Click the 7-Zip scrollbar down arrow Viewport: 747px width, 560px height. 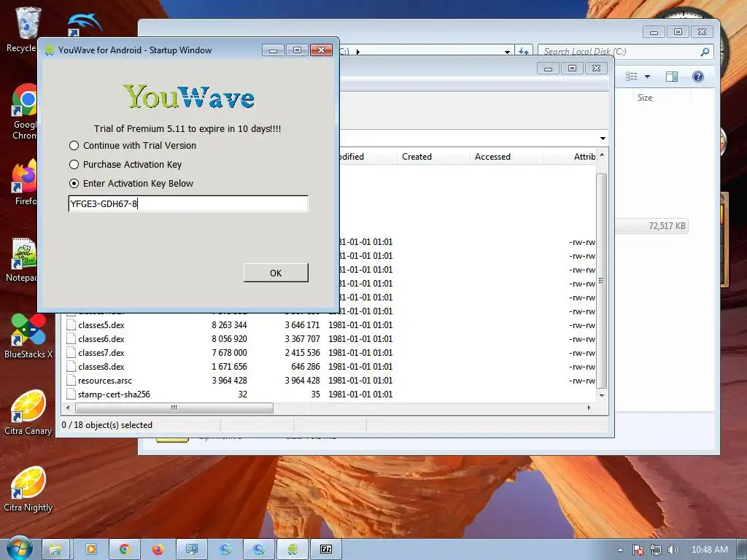[x=602, y=395]
